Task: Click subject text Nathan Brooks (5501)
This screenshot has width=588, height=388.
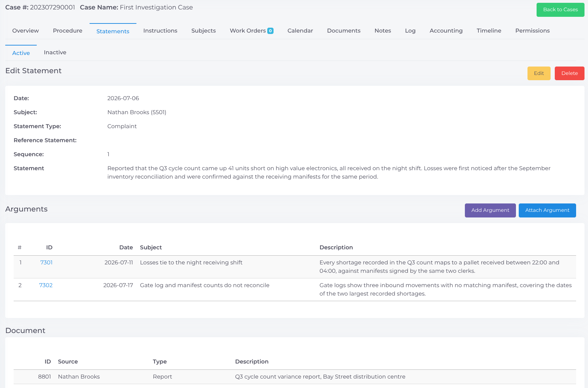Action: click(137, 112)
